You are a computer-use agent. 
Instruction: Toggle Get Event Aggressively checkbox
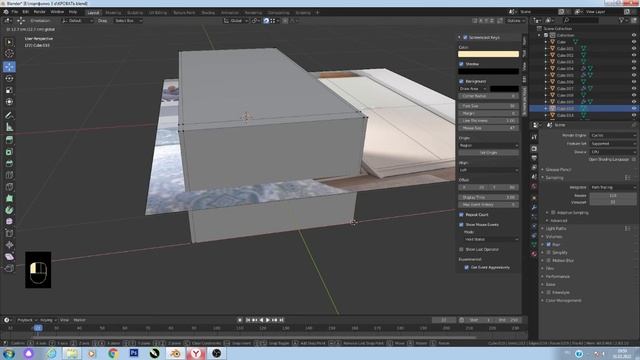tap(467, 267)
